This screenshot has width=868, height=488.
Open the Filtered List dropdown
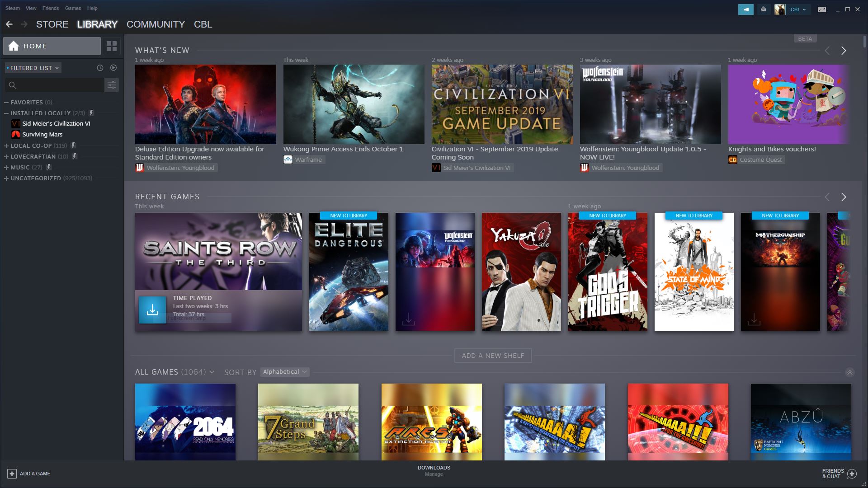coord(33,68)
